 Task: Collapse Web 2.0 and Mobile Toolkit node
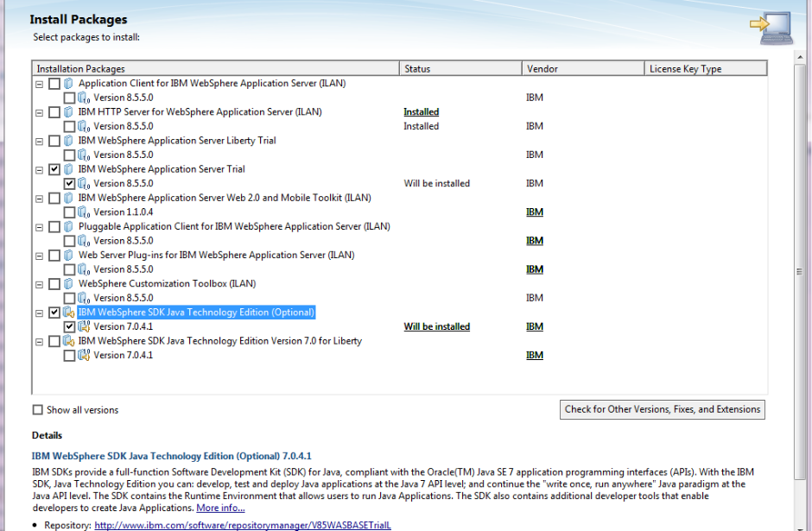[40, 199]
